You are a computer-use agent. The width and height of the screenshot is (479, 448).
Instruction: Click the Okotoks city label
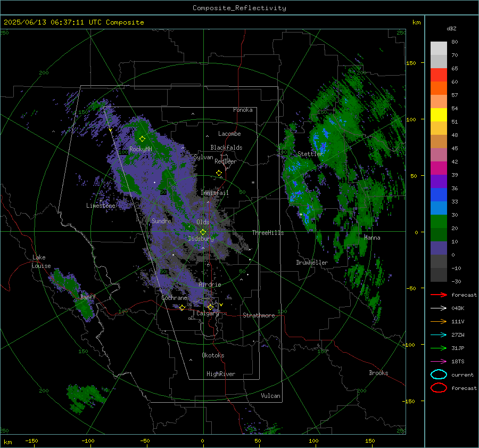(213, 355)
